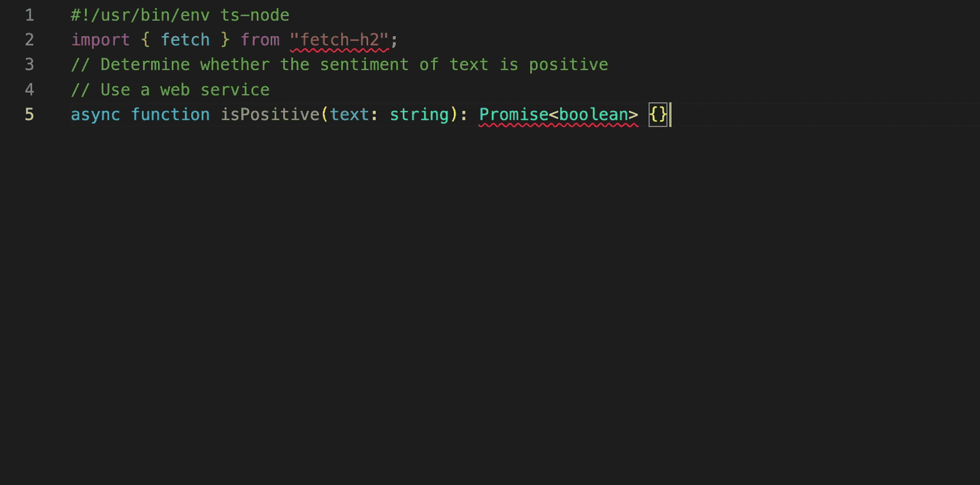
Task: Click the Promise return type
Action: [514, 114]
